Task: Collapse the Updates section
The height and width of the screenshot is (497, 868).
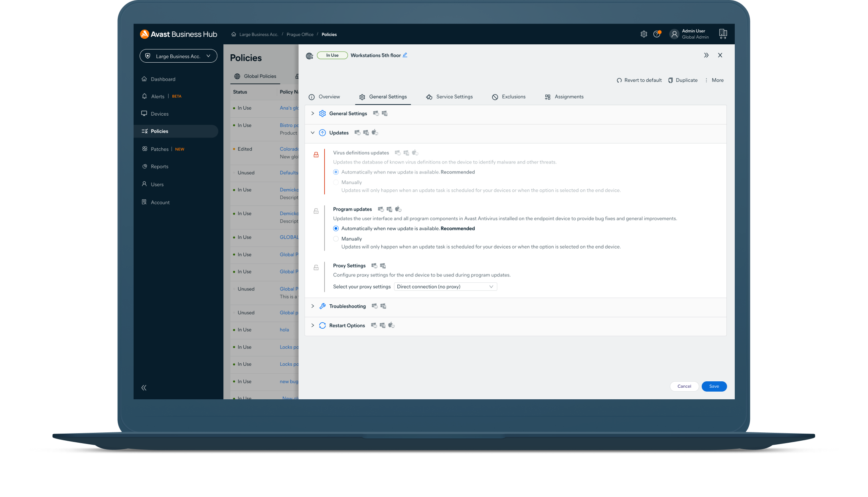Action: (x=312, y=132)
